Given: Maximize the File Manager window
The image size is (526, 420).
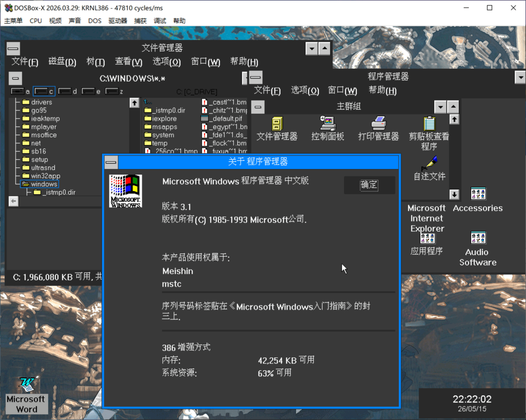Looking at the screenshot, I should 325,49.
